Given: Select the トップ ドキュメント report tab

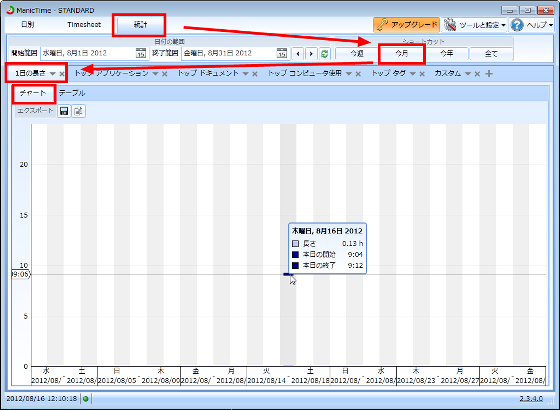Looking at the screenshot, I should click(x=208, y=73).
